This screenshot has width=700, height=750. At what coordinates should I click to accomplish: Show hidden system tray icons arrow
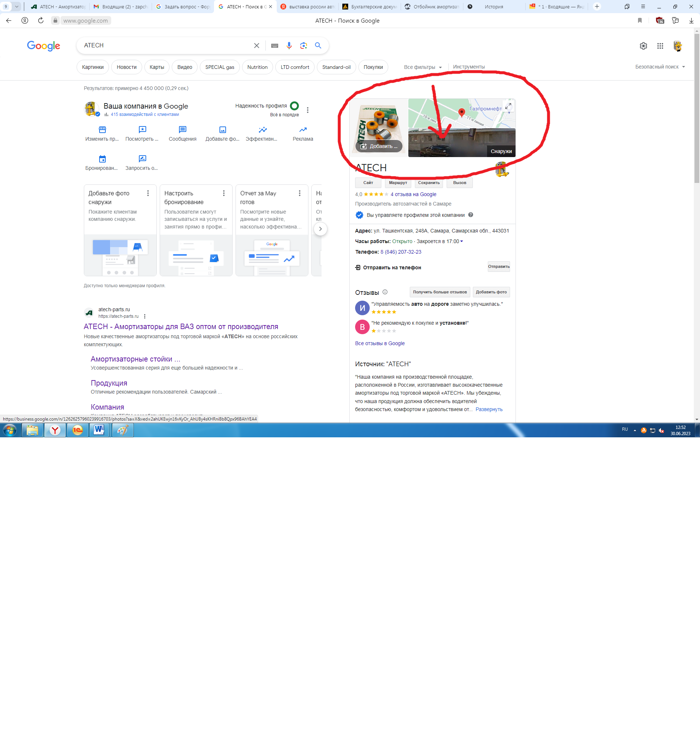(x=635, y=430)
